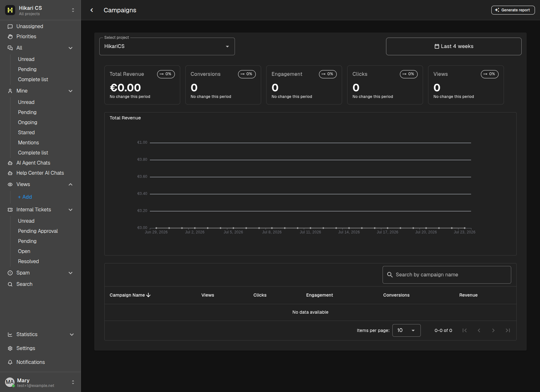
Task: Open Settings page
Action: click(x=26, y=348)
